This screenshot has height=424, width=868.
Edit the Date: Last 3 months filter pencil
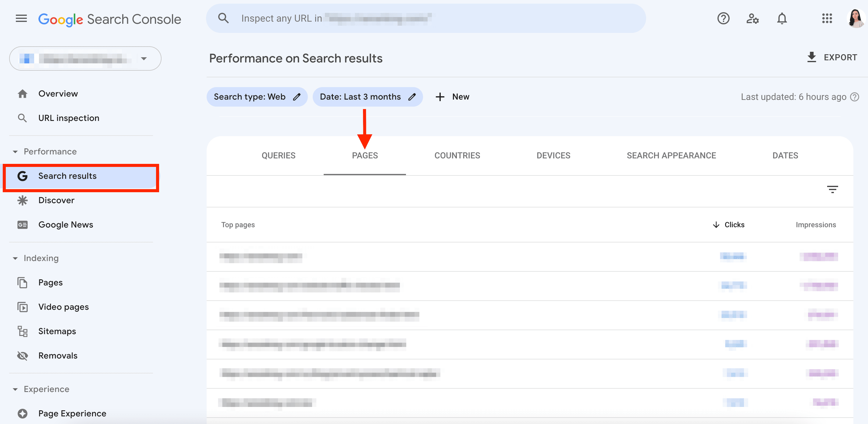point(412,97)
